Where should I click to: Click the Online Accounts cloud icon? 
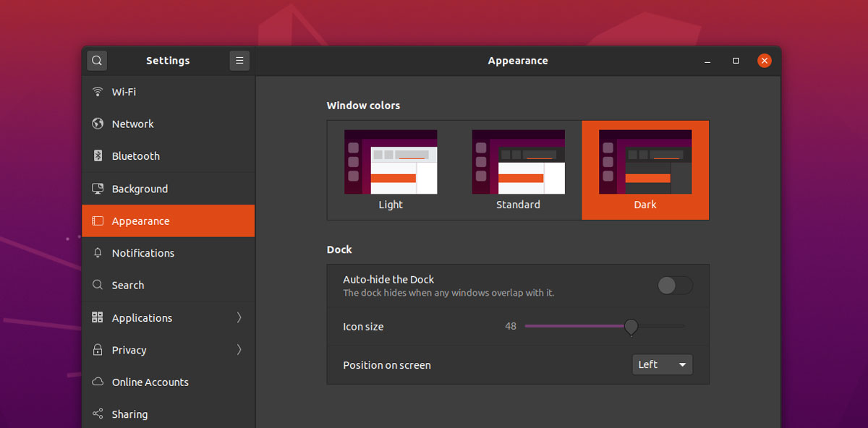tap(98, 382)
